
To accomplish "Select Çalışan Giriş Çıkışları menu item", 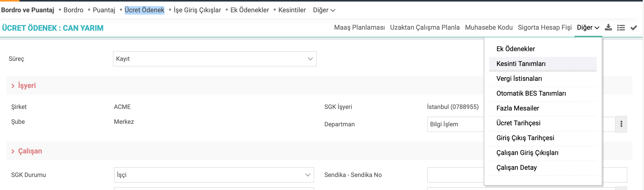I will pos(543,153).
